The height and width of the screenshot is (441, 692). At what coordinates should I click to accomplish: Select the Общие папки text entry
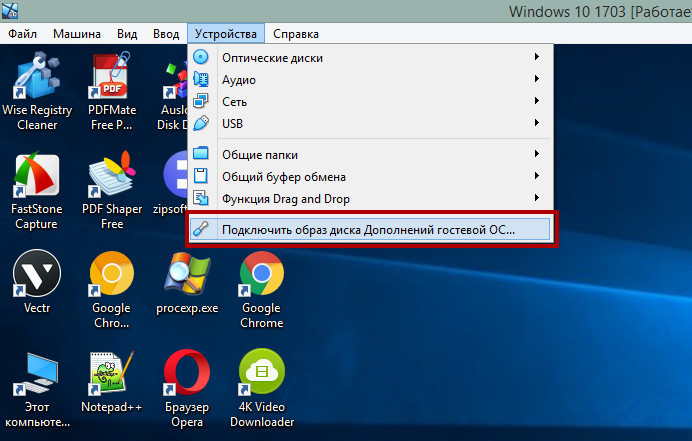coord(260,155)
